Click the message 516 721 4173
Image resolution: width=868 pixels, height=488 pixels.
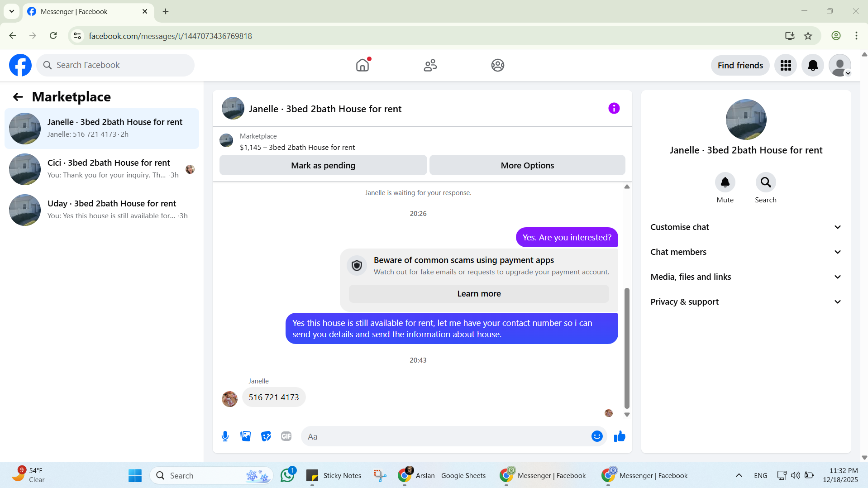274,397
